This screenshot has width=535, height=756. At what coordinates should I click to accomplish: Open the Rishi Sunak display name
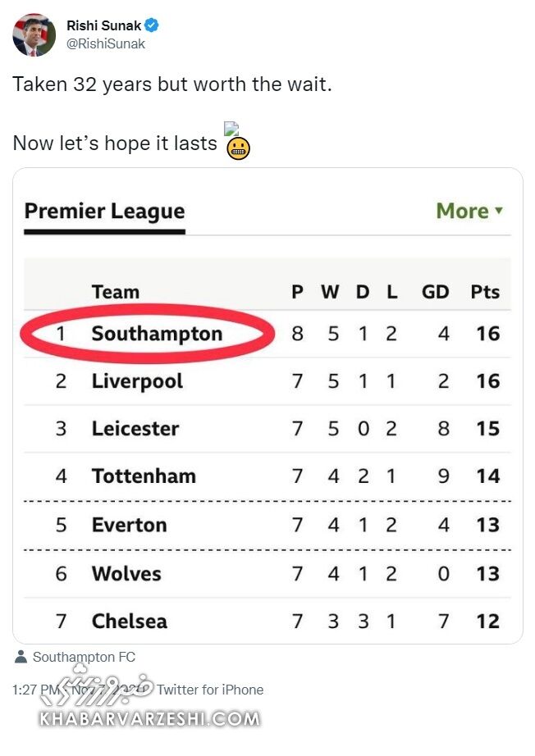coord(103,25)
